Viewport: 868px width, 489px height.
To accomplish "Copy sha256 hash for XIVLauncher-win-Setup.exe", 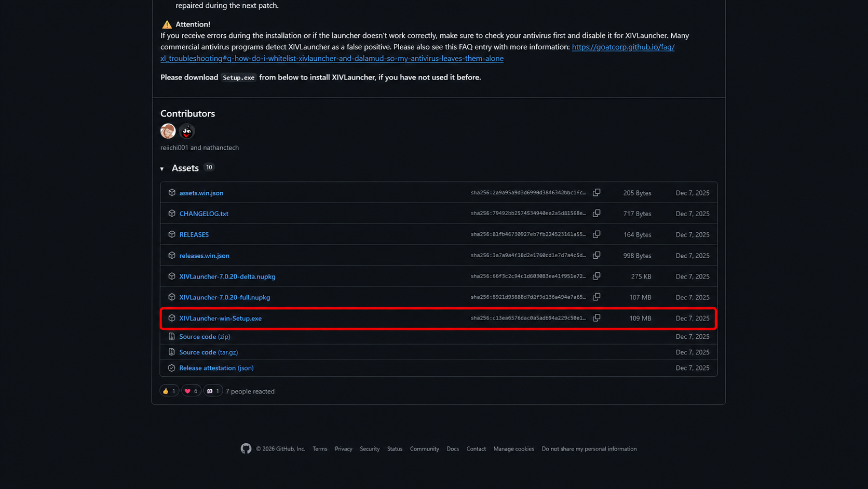I will click(596, 318).
